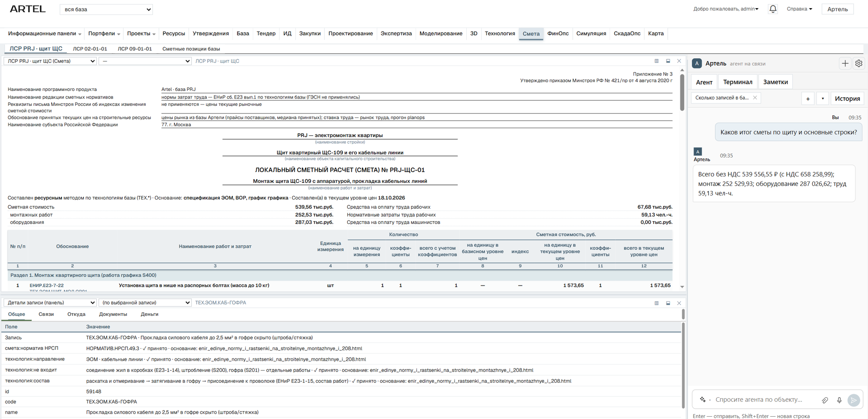The image size is (868, 419).
Task: Click the plus icon beside Артель agent header
Action: pyautogui.click(x=845, y=63)
